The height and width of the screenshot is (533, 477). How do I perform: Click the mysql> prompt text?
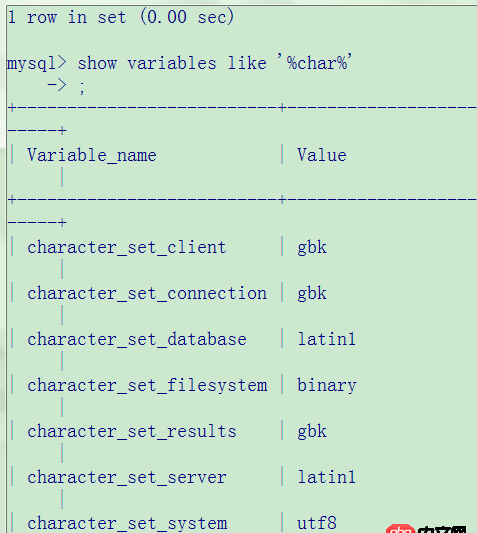pyautogui.click(x=37, y=64)
